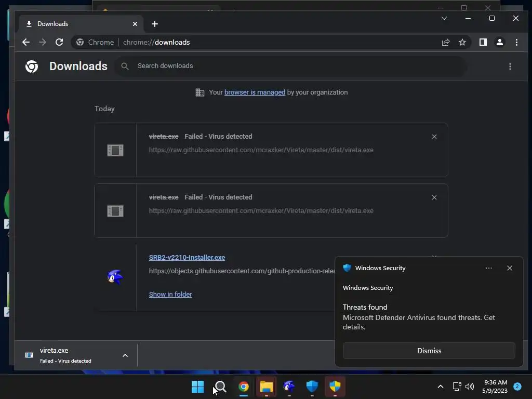
Task: Dismiss the Windows Security notification
Action: pos(429,351)
